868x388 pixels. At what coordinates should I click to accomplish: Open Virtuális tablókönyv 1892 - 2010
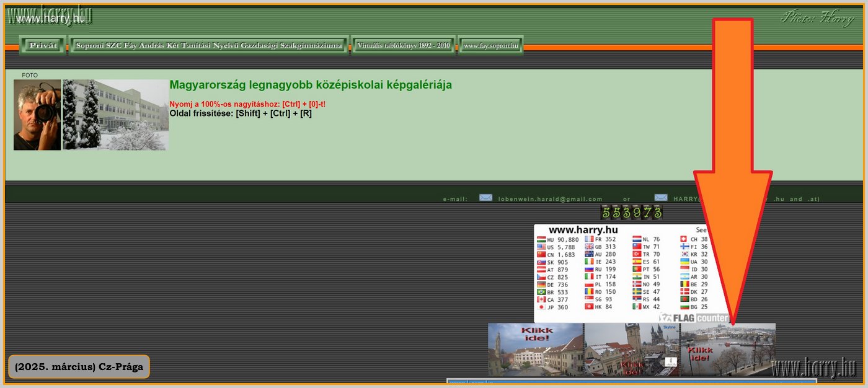click(x=402, y=45)
